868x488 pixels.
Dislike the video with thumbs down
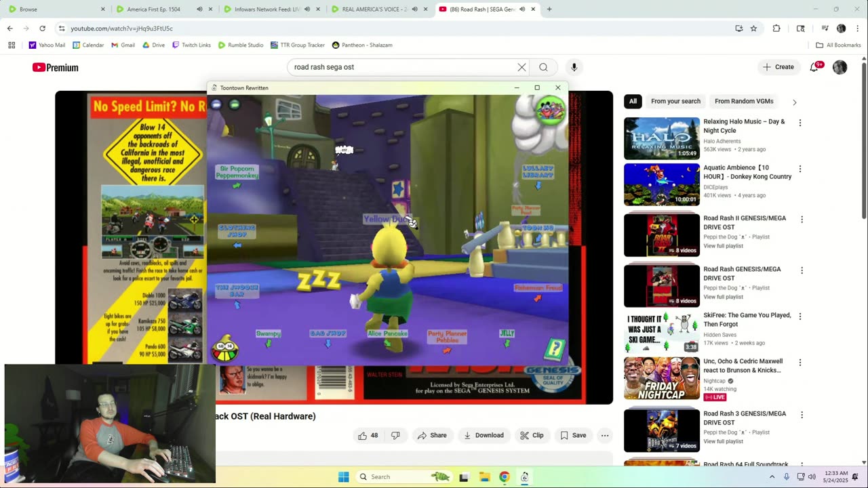point(395,435)
